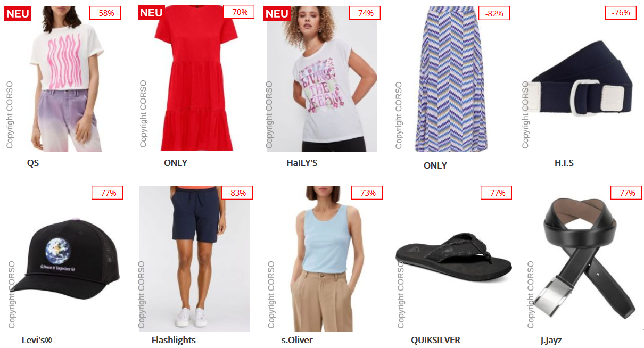Screen dimensions: 644x348
Task: Open the QS pink print t-shirt image
Action: pos(63,79)
